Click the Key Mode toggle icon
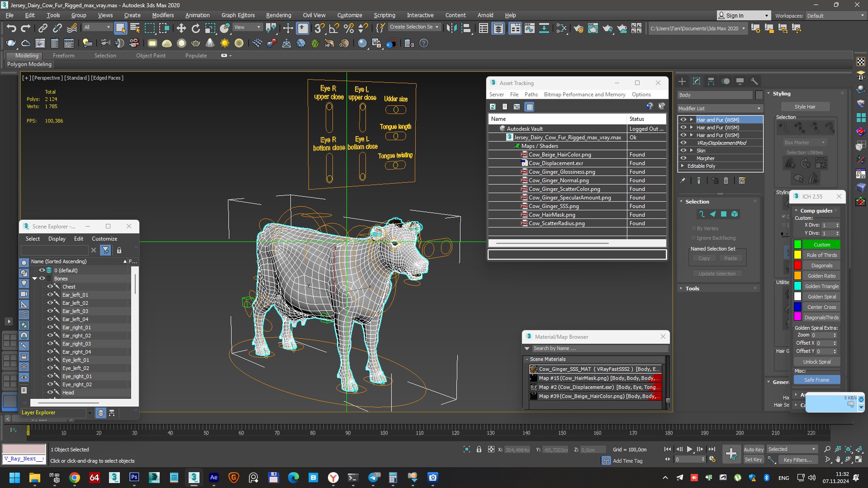Image resolution: width=868 pixels, height=488 pixels. click(667, 459)
